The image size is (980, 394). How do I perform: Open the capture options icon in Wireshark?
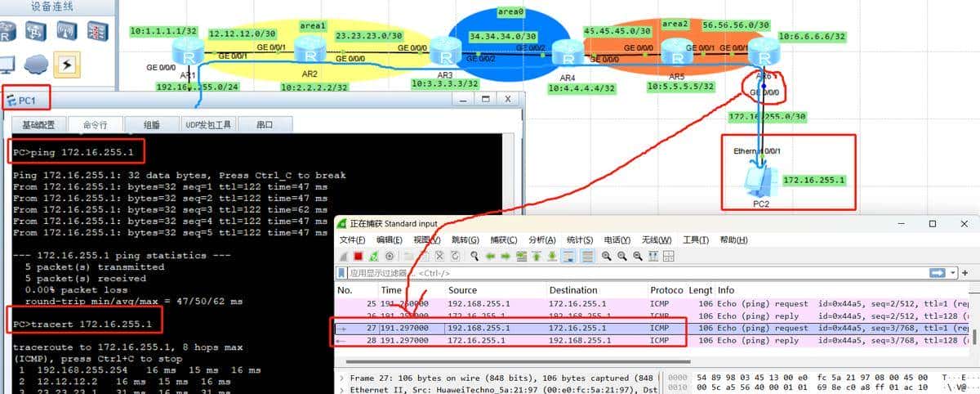(390, 256)
